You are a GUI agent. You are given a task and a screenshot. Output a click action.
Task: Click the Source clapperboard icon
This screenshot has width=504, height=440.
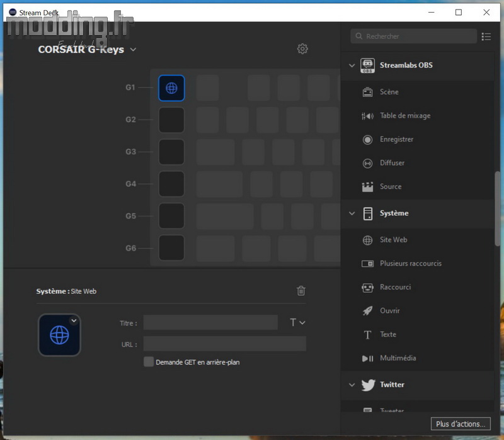367,187
